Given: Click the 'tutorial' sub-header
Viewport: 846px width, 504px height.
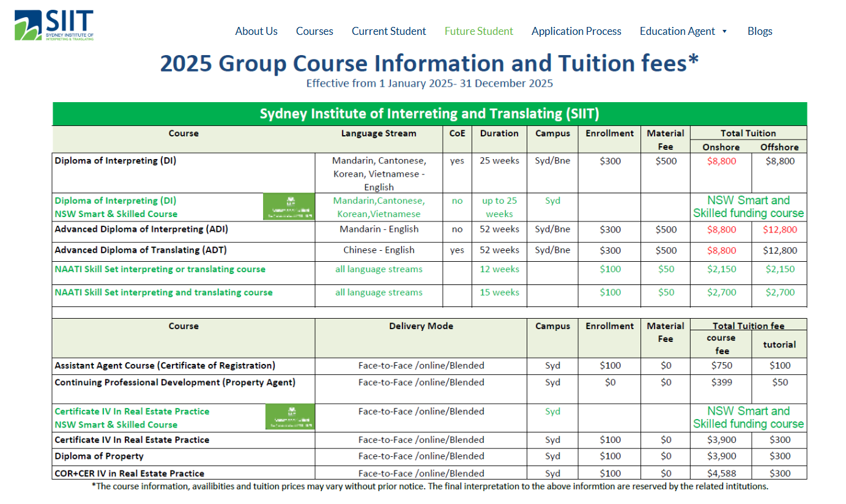Looking at the screenshot, I should [x=779, y=344].
